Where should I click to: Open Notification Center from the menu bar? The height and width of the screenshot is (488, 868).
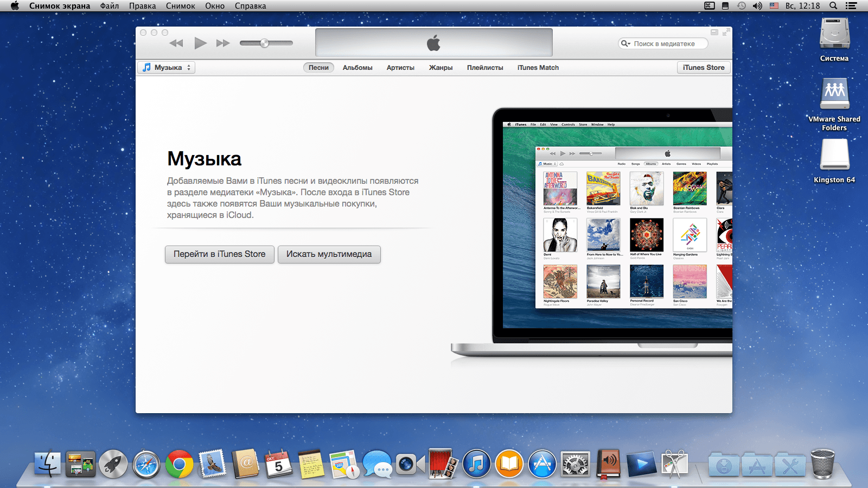851,6
